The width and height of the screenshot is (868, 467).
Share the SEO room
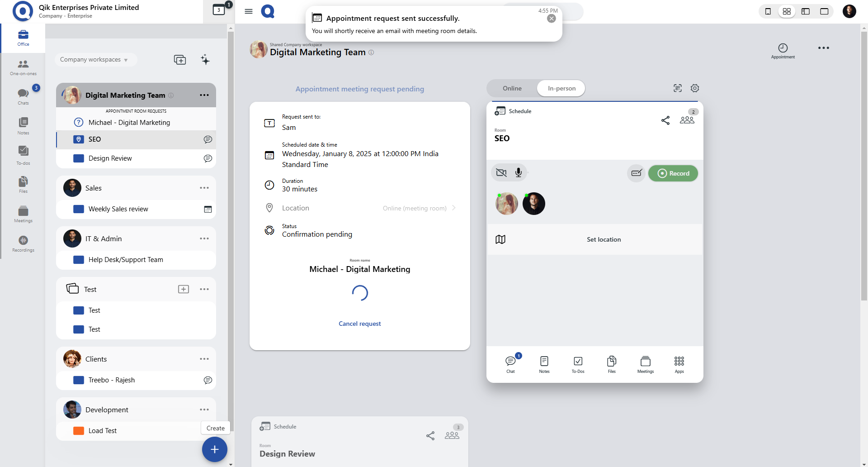click(x=665, y=120)
